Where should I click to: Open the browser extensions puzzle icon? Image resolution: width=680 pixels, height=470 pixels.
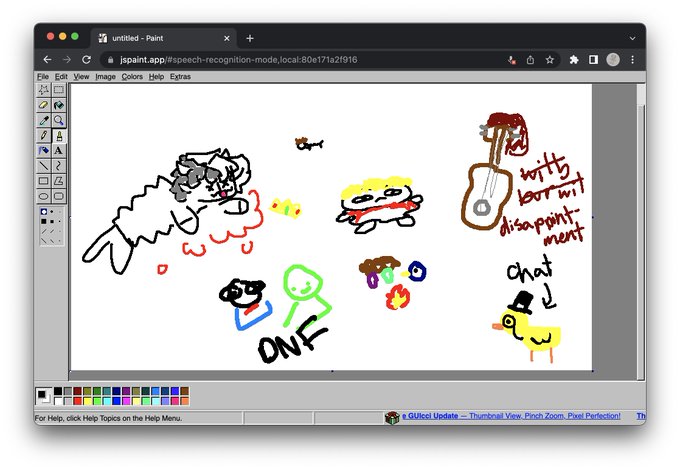click(574, 60)
